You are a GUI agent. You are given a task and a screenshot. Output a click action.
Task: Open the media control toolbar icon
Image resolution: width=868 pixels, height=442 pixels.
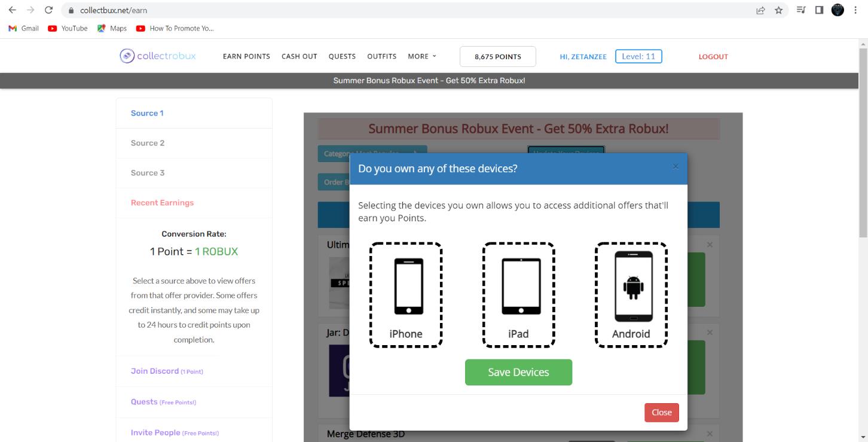click(x=801, y=10)
